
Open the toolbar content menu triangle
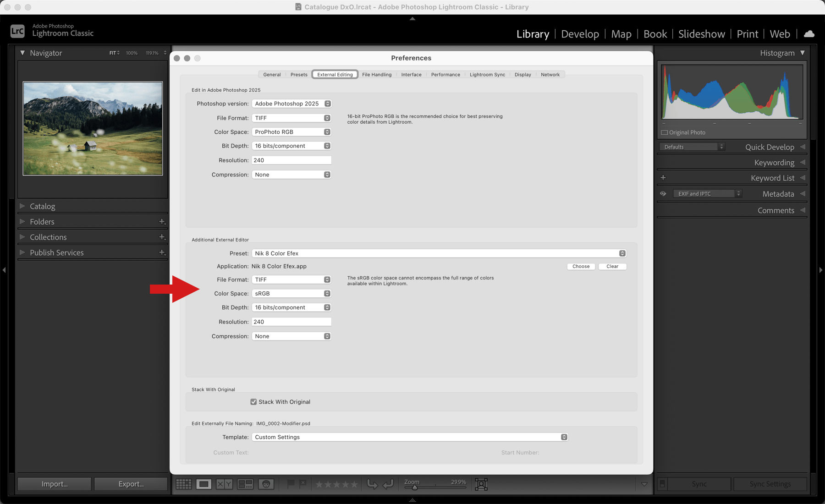(x=644, y=484)
